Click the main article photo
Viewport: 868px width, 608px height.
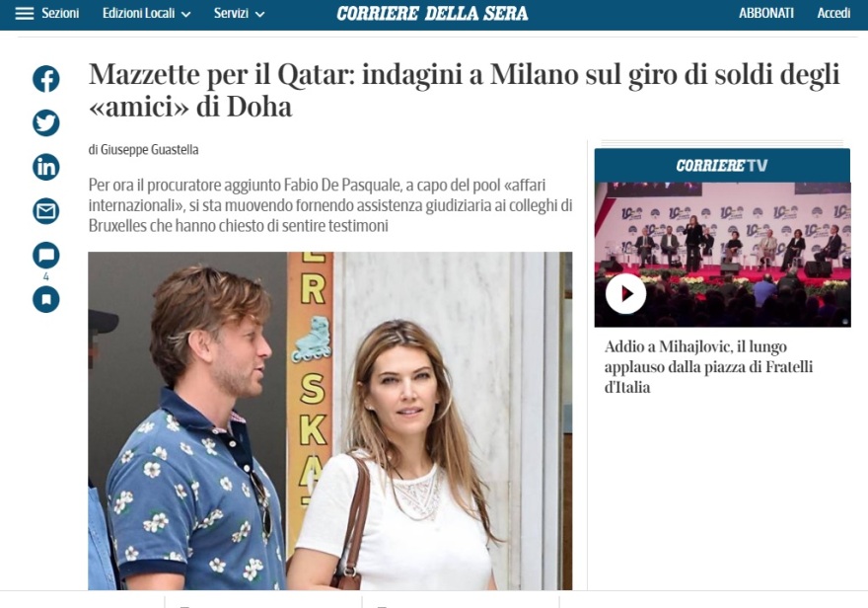(329, 420)
